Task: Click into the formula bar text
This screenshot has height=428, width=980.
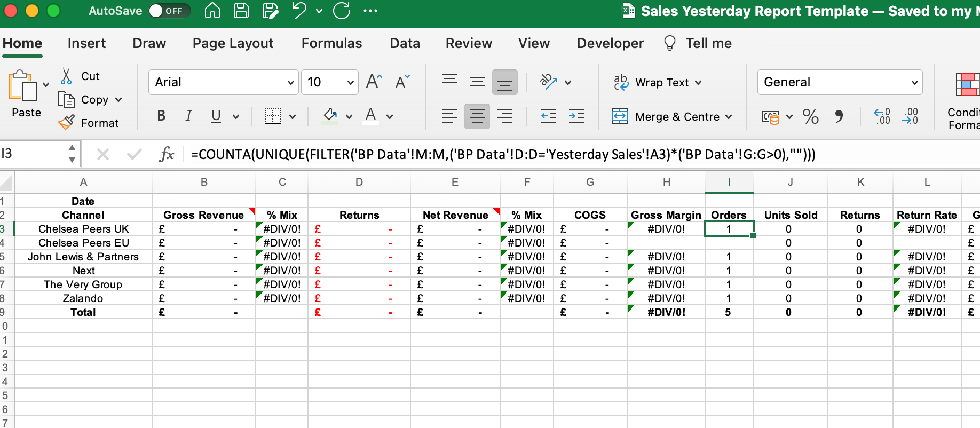Action: 503,154
